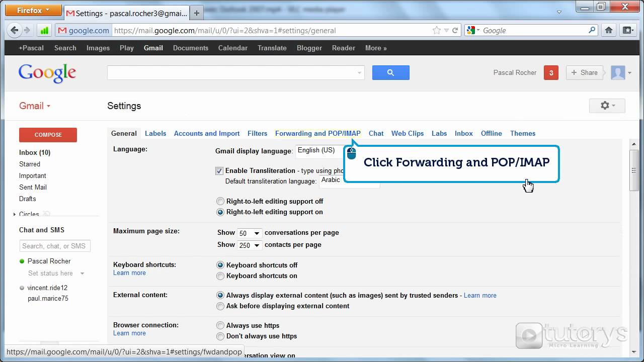Click the blue Google search magnifier button
This screenshot has width=644, height=362.
tap(390, 72)
